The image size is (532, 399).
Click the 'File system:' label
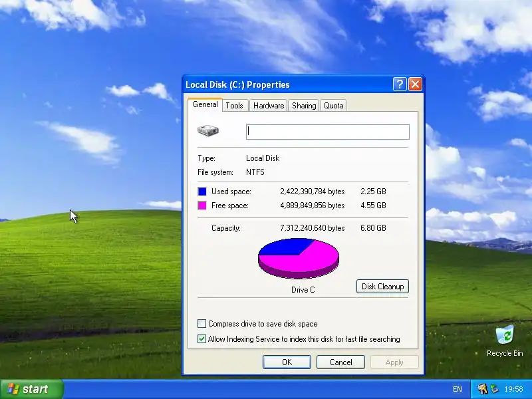pos(215,172)
